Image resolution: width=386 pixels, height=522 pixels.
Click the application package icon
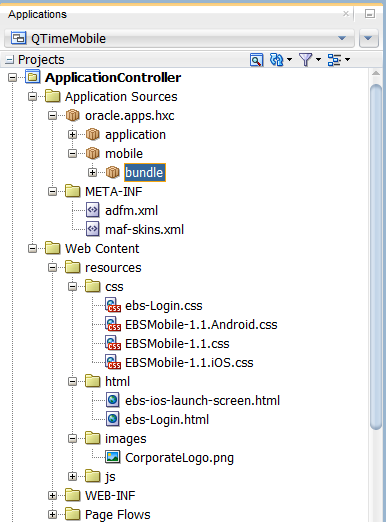[x=93, y=135]
